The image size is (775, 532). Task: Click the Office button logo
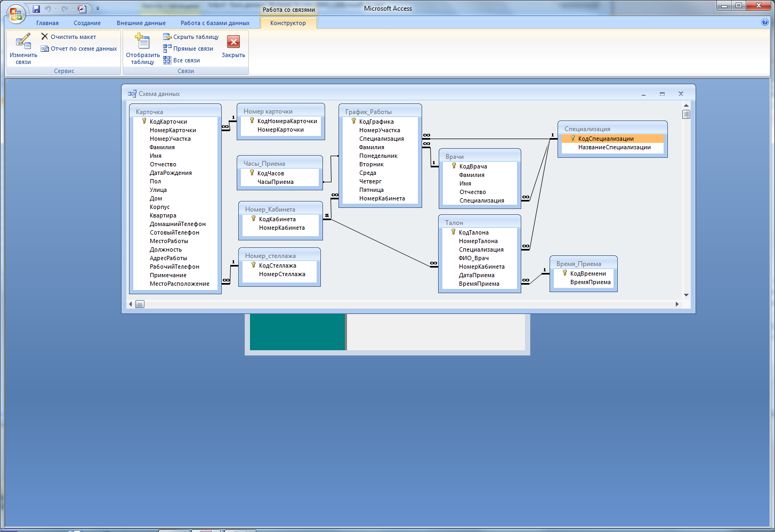16,13
